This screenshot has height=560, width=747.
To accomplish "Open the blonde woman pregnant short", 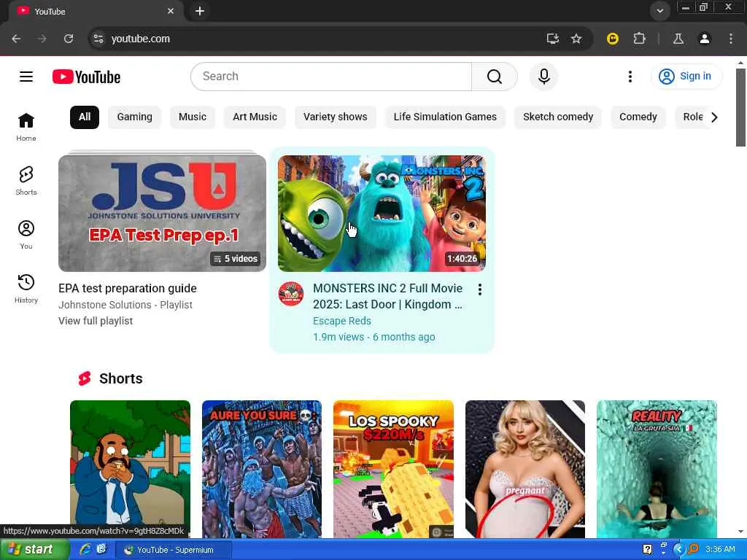I will pos(525,469).
